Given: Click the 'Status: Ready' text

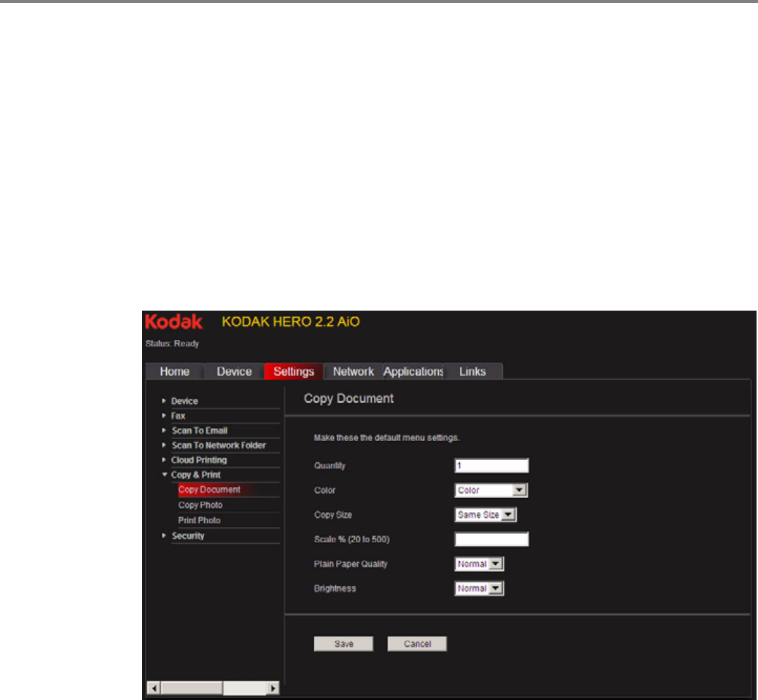Looking at the screenshot, I should click(172, 343).
